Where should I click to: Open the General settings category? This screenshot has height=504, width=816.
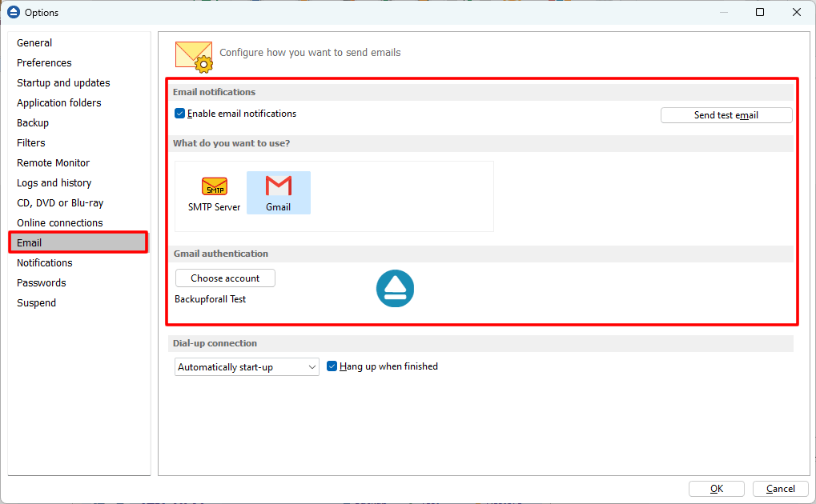coord(34,42)
